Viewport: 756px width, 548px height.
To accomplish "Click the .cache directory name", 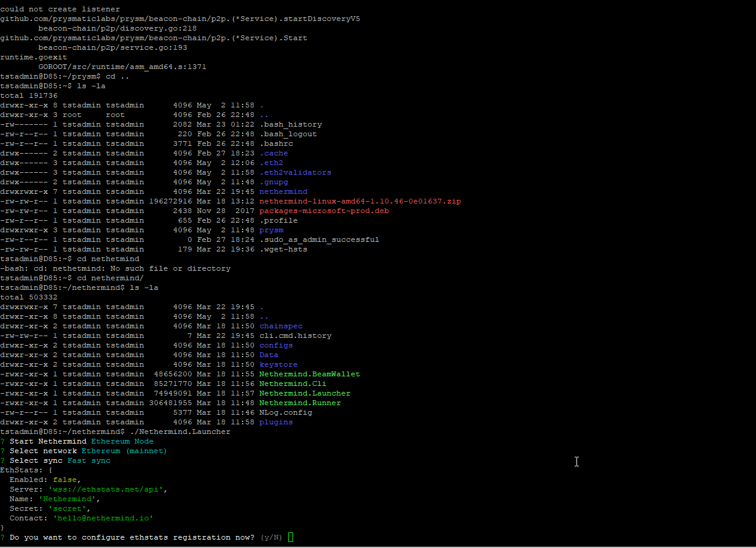I will click(x=274, y=153).
